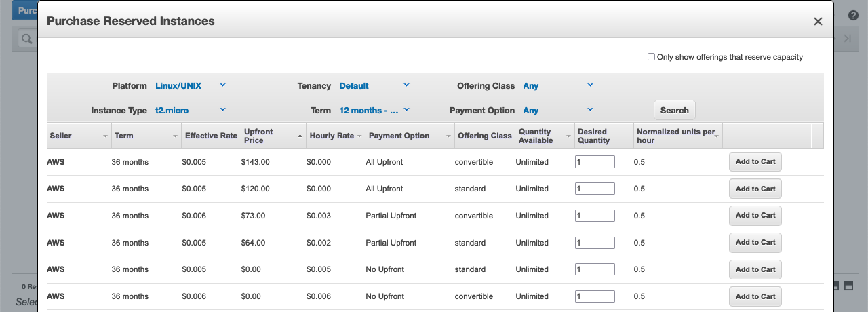Click the $0.003 hourly rate cell
Screen dimensions: 868x312
pyautogui.click(x=319, y=216)
